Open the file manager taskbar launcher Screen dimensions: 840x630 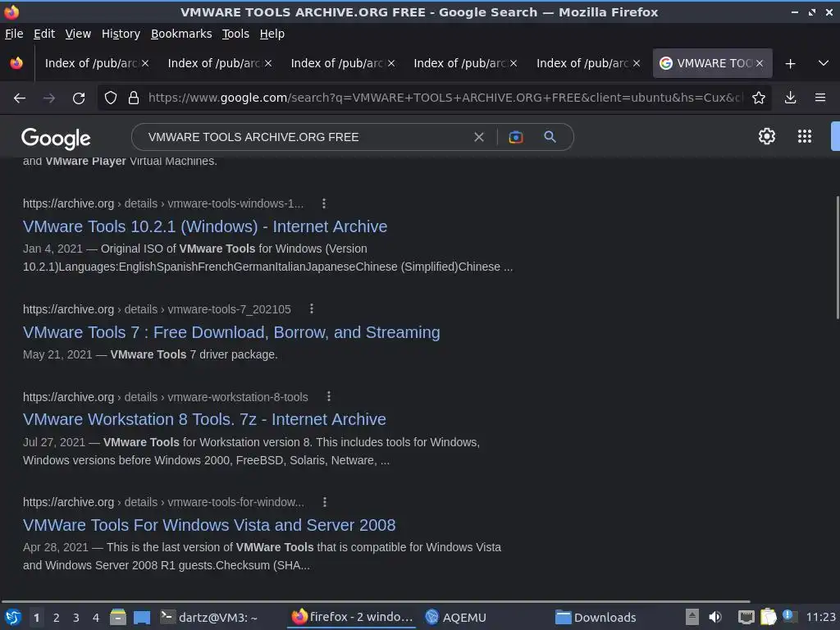118,617
